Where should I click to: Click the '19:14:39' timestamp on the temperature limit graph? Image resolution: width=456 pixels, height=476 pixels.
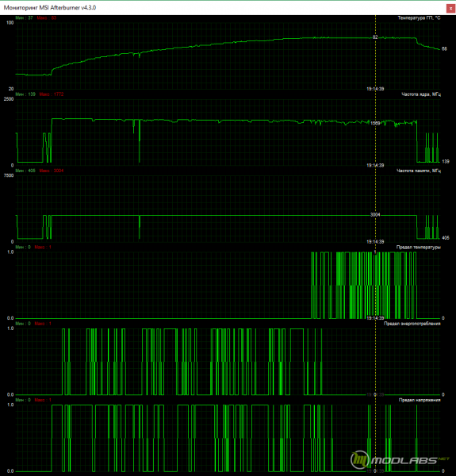click(x=375, y=318)
